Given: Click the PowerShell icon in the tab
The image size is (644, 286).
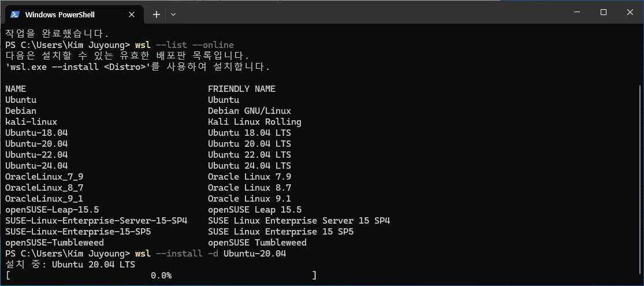Looking at the screenshot, I should click(15, 14).
